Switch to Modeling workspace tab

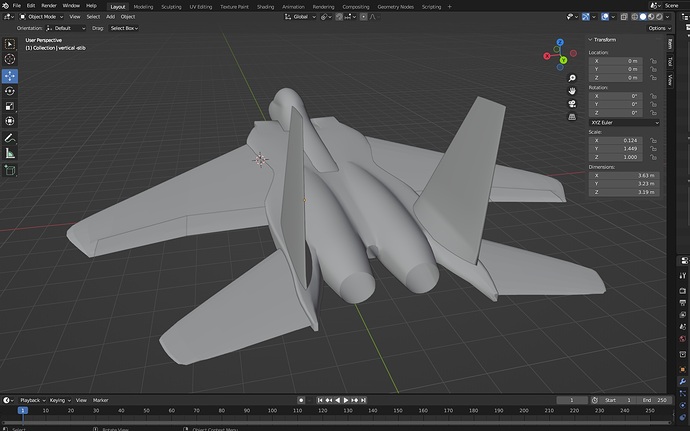143,7
